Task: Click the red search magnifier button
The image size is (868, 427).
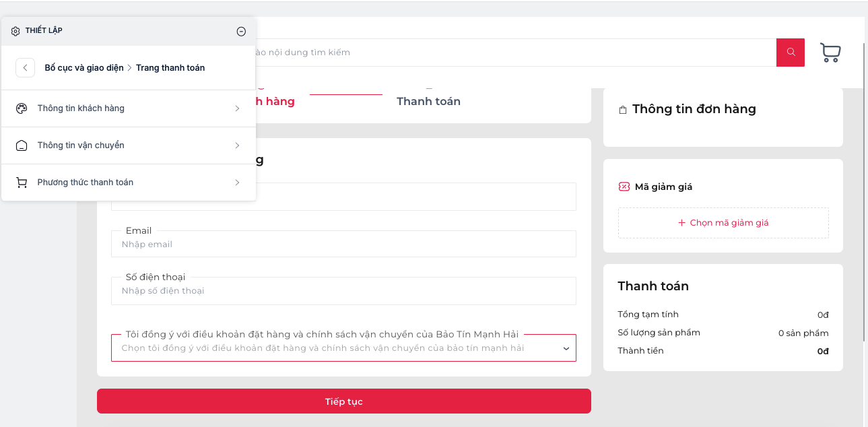Action: click(791, 53)
